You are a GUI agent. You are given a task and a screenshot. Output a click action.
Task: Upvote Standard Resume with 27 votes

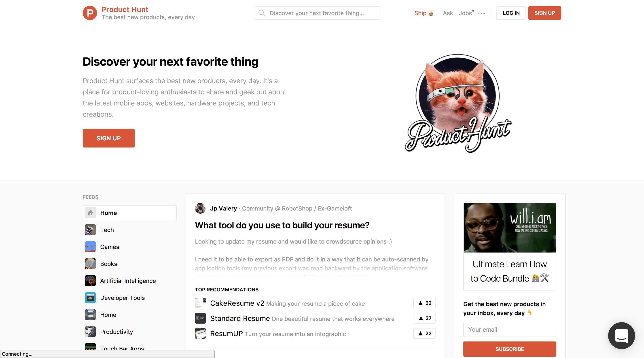(x=424, y=318)
